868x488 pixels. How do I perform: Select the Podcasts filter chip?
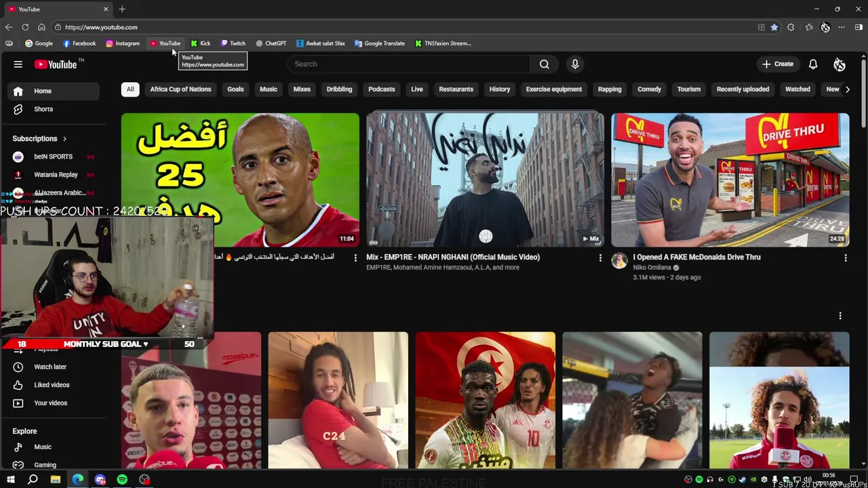click(x=381, y=89)
